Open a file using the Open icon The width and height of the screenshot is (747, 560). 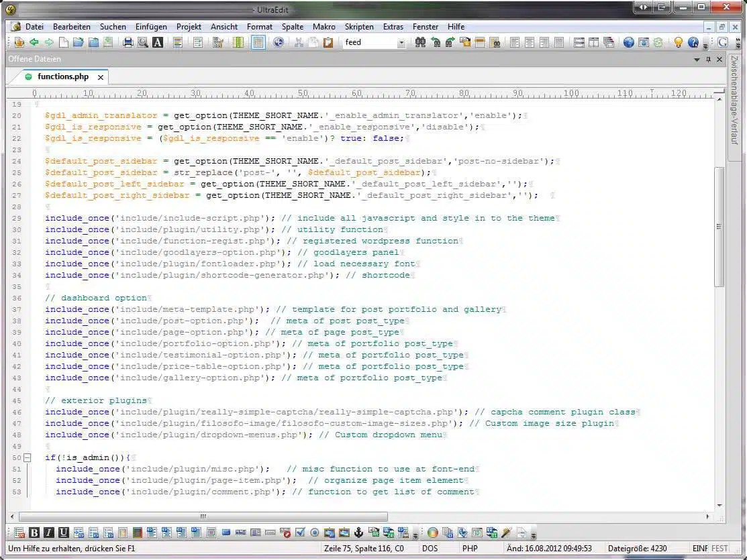[77, 42]
